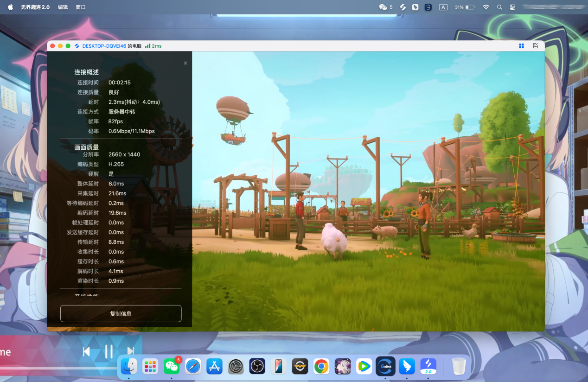Click the white sheep in remote game view

[x=334, y=240]
